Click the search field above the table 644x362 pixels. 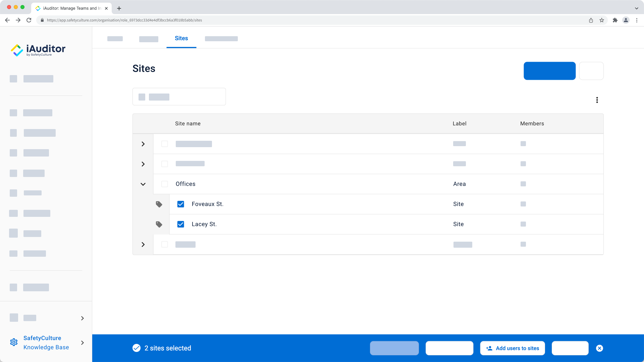pyautogui.click(x=179, y=97)
